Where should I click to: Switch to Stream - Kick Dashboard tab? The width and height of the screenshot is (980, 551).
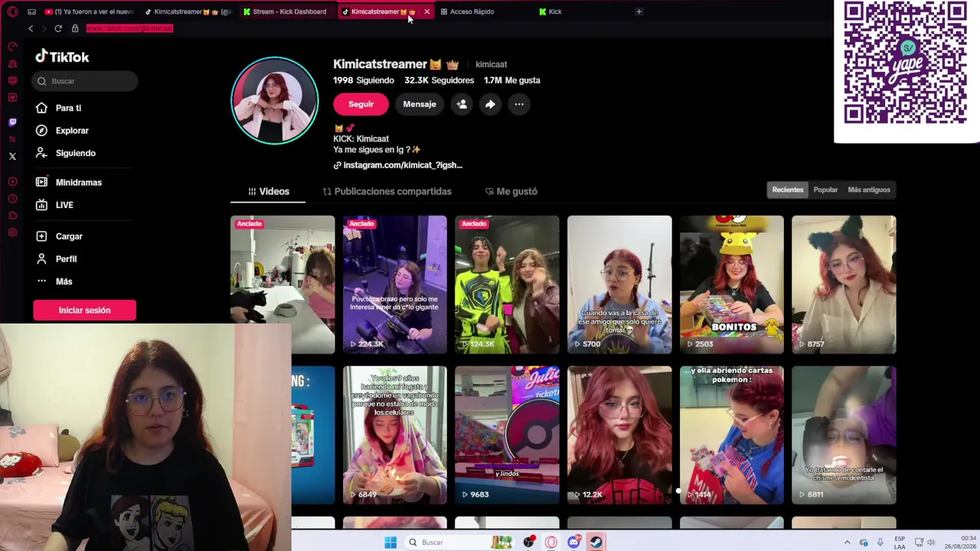tap(285, 11)
